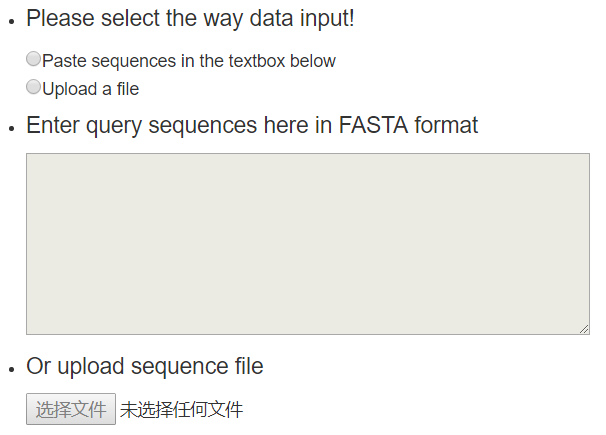Viewport: 606px width, 435px height.
Task: Click the 'Paste sequences in the textbox below' label
Action: click(x=189, y=61)
